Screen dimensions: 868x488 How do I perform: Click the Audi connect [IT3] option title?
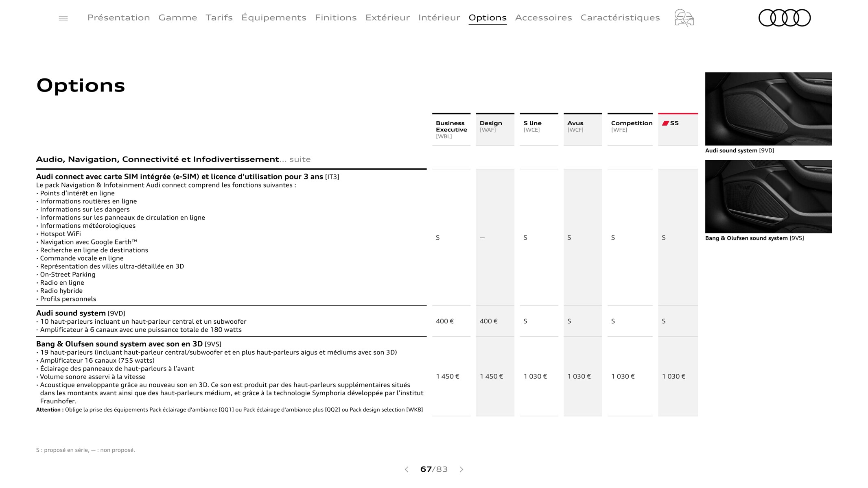pyautogui.click(x=188, y=176)
